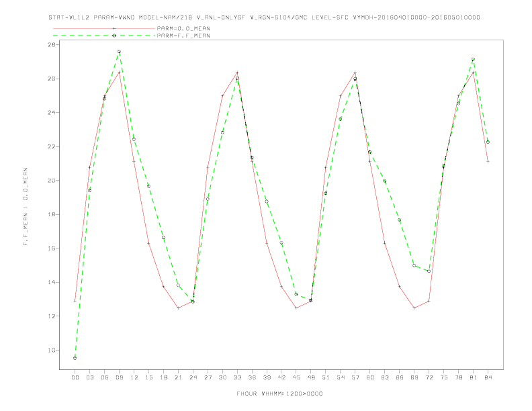This screenshot has width=532, height=411.
Task: Click red observed marker at hour 00
Action: coord(75,301)
